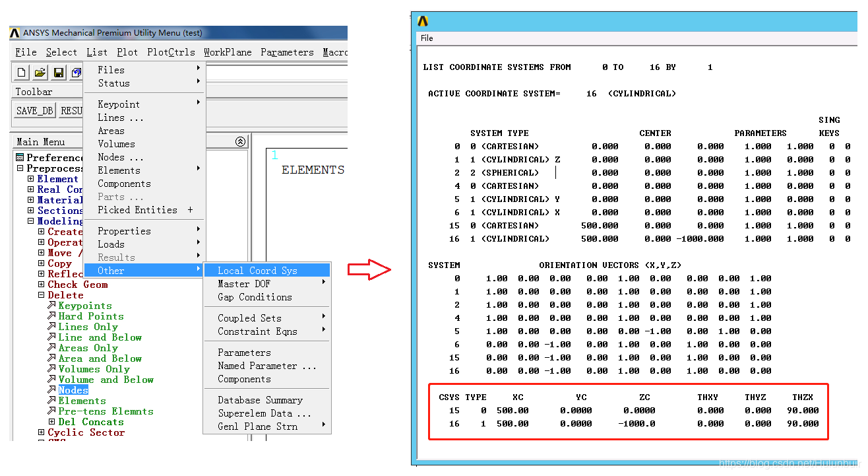Open the Loads submenu
The height and width of the screenshot is (476, 868).
pos(144,244)
